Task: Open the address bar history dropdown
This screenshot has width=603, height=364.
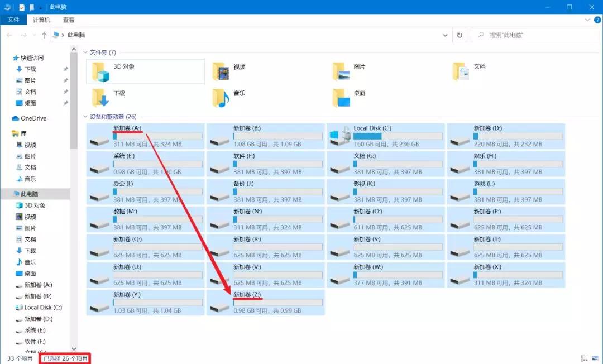Action: click(x=445, y=35)
